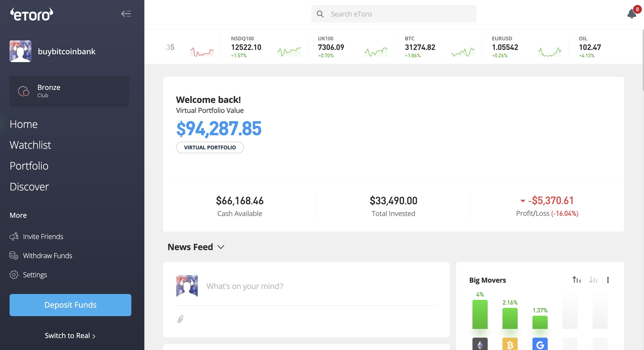
Task: Sort Big Movers by top gainers icon
Action: tap(577, 280)
